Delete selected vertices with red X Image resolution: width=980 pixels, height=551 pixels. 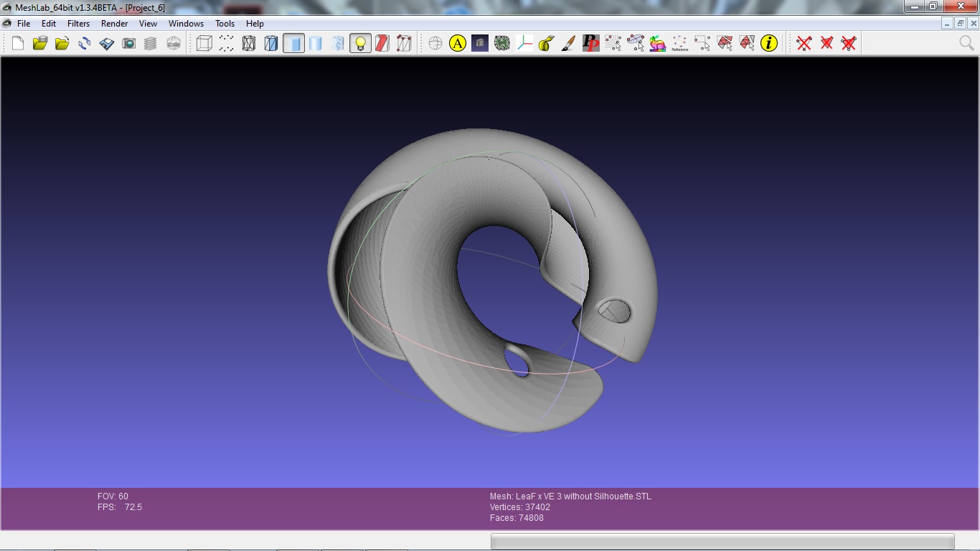[804, 44]
